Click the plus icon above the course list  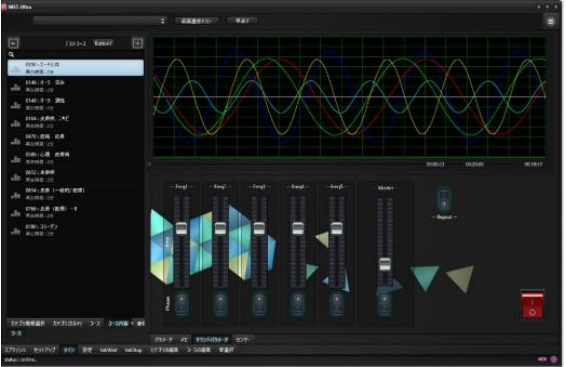[x=138, y=43]
